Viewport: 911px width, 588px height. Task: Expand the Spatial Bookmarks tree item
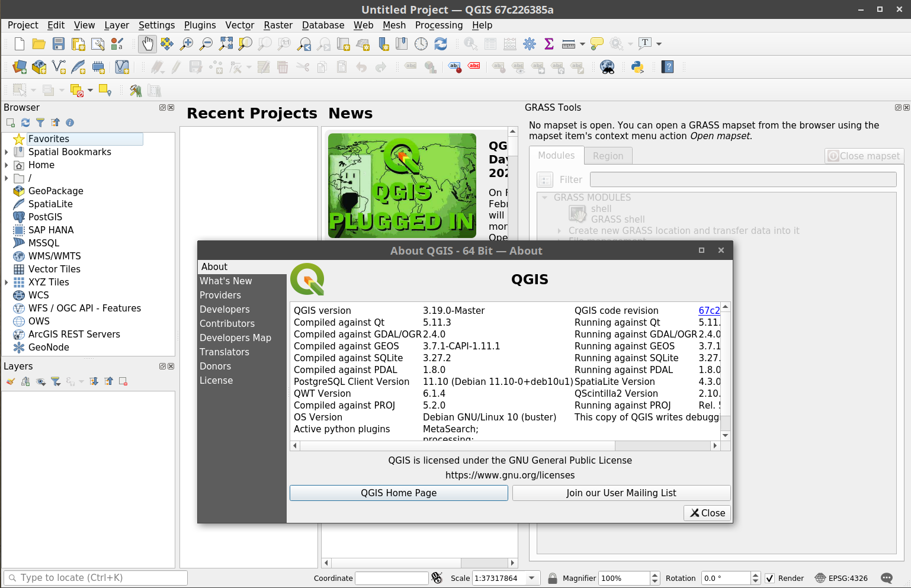[x=7, y=152]
